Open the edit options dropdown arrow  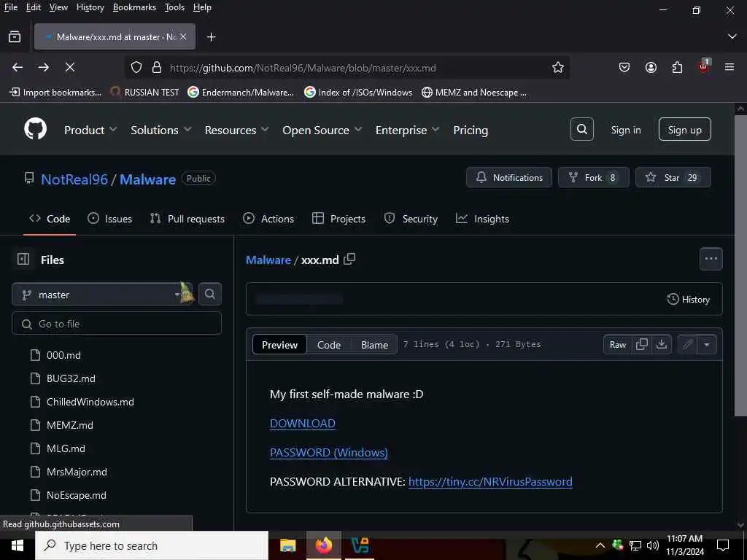tap(706, 344)
